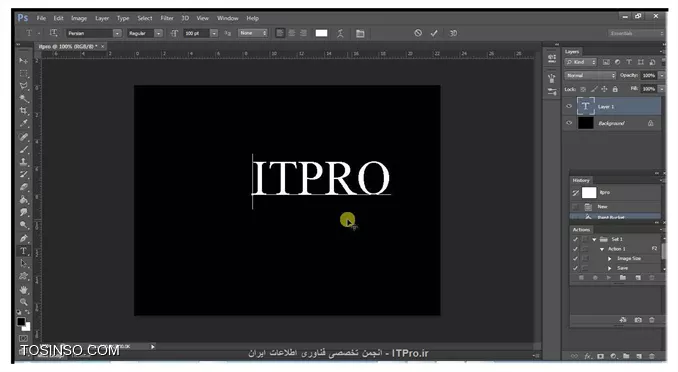Begin recording in Actions panel
The image size is (678, 372).
point(595,278)
